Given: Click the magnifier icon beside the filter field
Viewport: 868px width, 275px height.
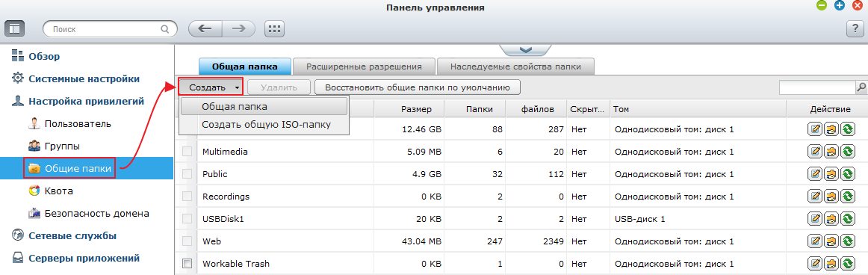Looking at the screenshot, I should [861, 87].
